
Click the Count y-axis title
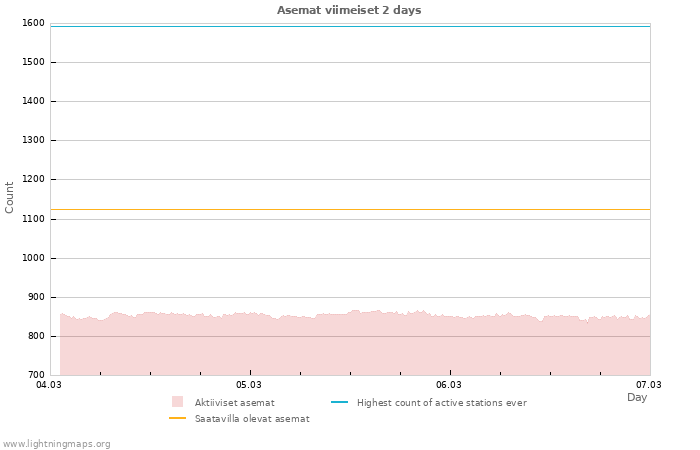(10, 197)
